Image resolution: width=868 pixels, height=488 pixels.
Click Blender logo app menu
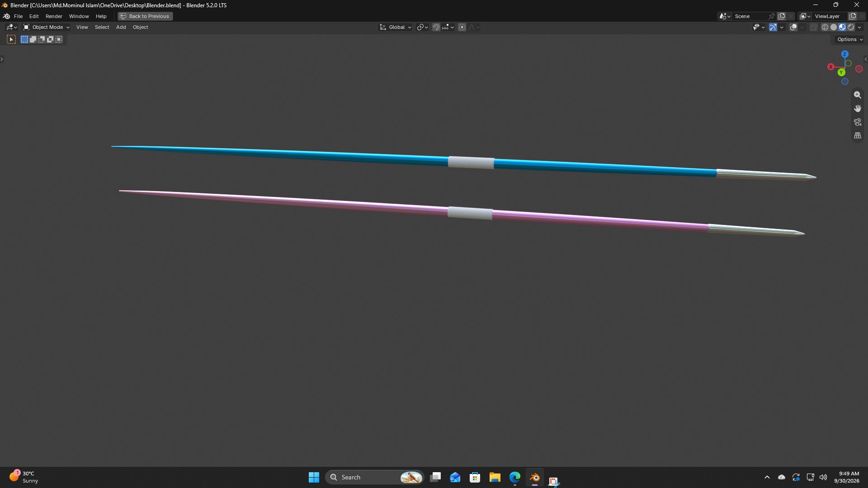[7, 16]
